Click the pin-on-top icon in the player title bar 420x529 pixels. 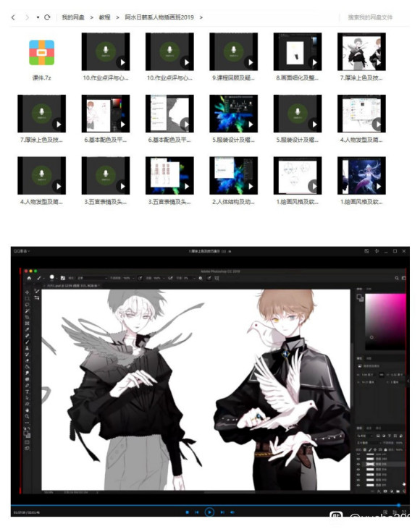point(377,251)
